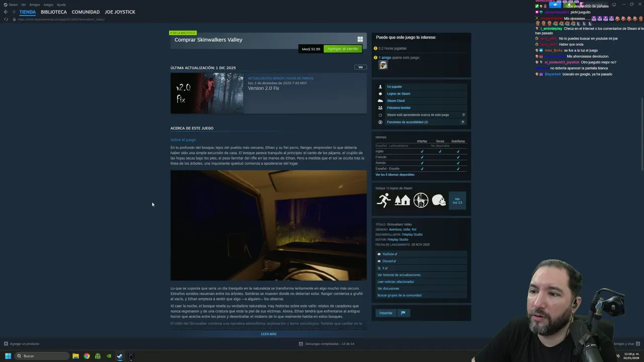Click the Indie genre link

(407, 229)
